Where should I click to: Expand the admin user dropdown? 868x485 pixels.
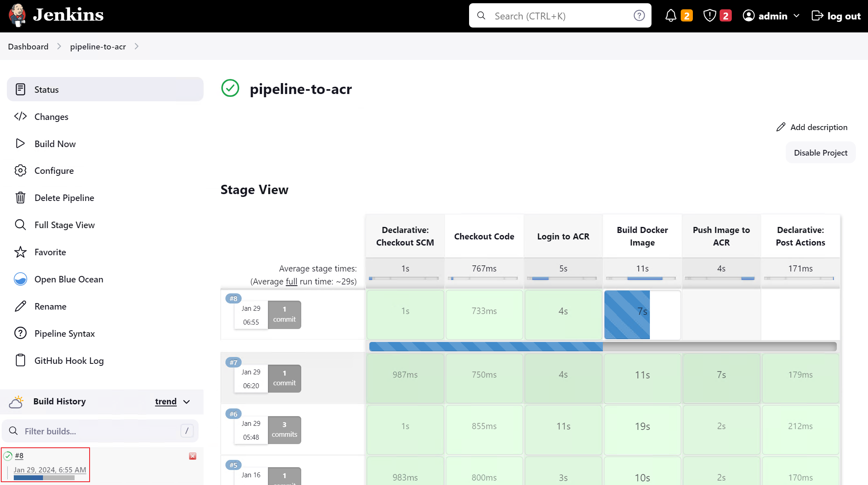click(x=796, y=16)
